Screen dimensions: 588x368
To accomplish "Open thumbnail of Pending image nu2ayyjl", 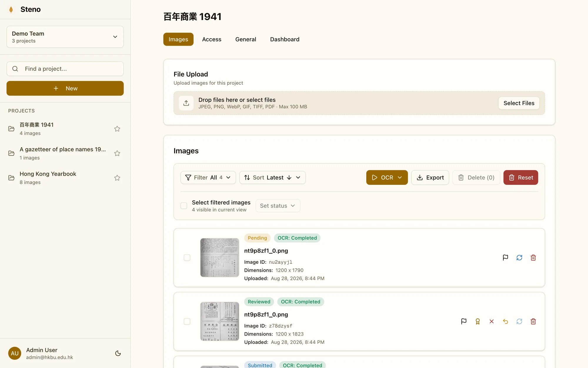I will pos(220,258).
